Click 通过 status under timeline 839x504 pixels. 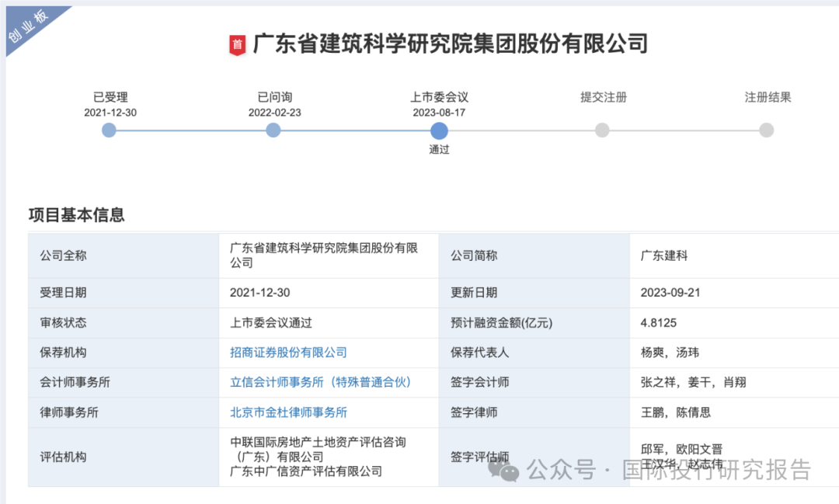click(x=439, y=150)
